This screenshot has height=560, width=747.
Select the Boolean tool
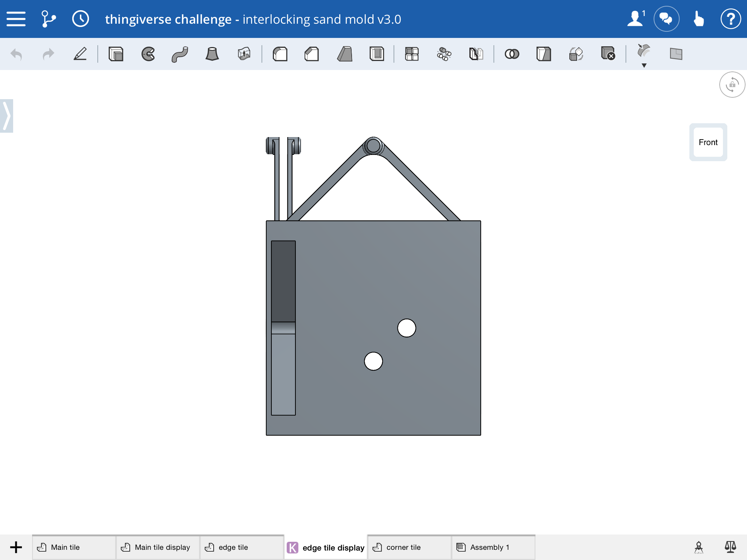tap(512, 54)
